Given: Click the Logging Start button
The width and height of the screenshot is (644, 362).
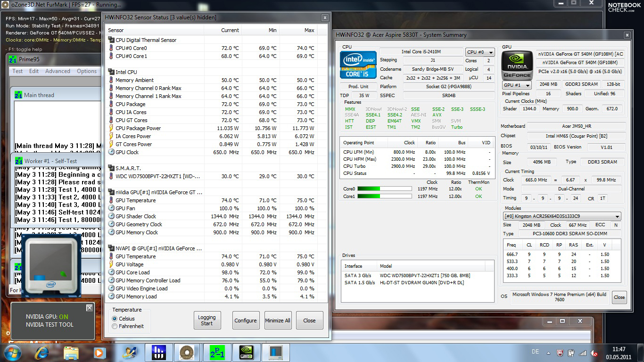Looking at the screenshot, I should [x=207, y=321].
